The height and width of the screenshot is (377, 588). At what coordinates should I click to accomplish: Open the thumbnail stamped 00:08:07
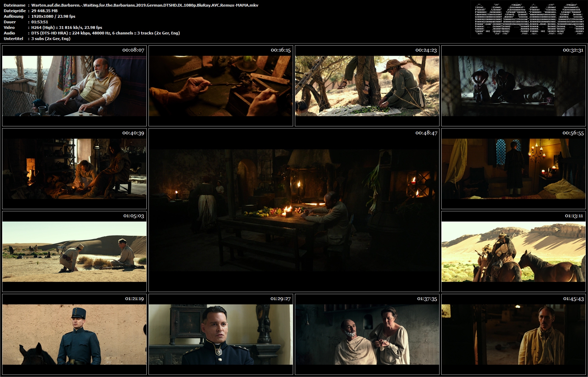point(74,86)
